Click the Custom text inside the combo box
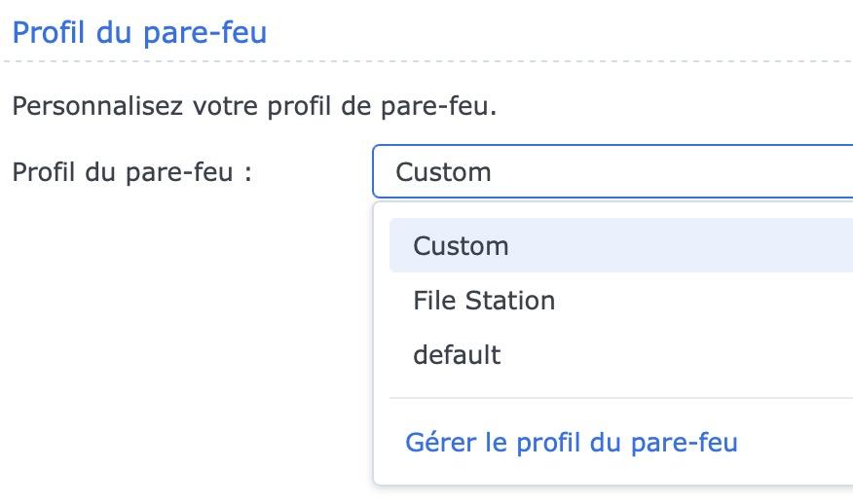This screenshot has width=853, height=504. [x=443, y=172]
